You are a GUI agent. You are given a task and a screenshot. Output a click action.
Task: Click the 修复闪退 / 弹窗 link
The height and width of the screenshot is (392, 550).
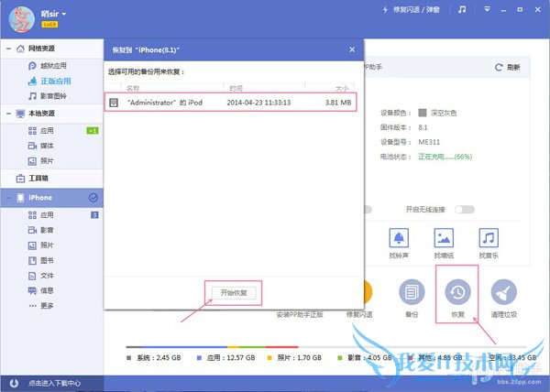[416, 10]
